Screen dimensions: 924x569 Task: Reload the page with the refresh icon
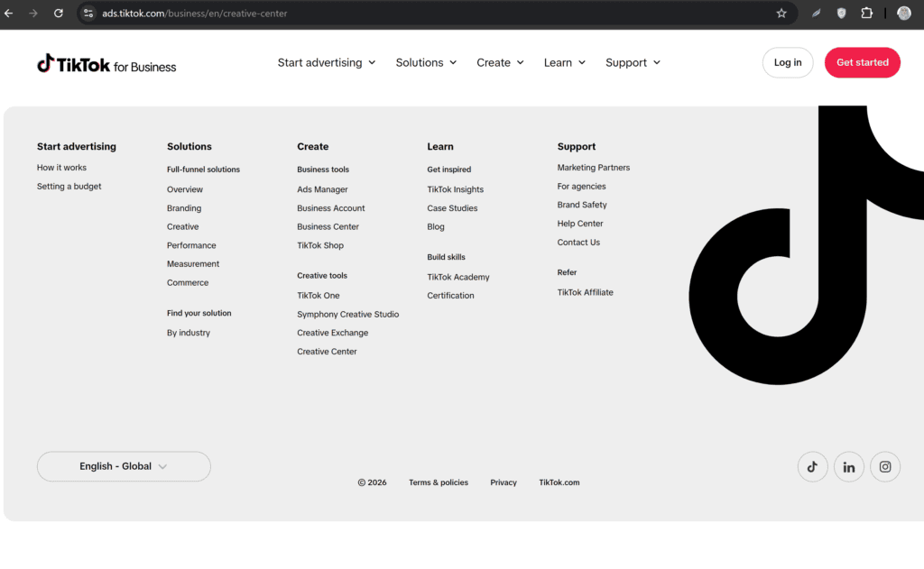59,13
